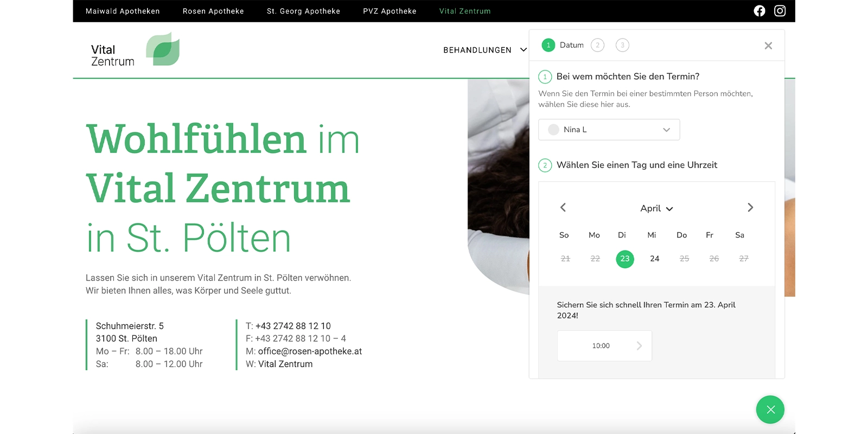
Task: Open the Instagram profile icon
Action: pos(780,11)
